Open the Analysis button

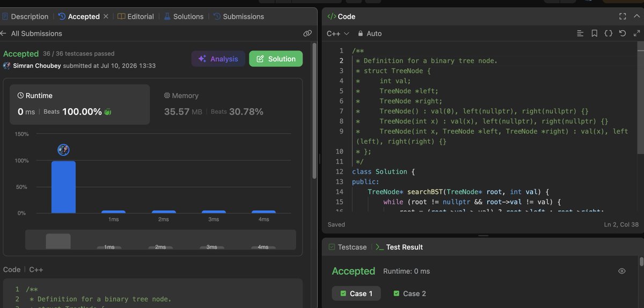tap(218, 59)
